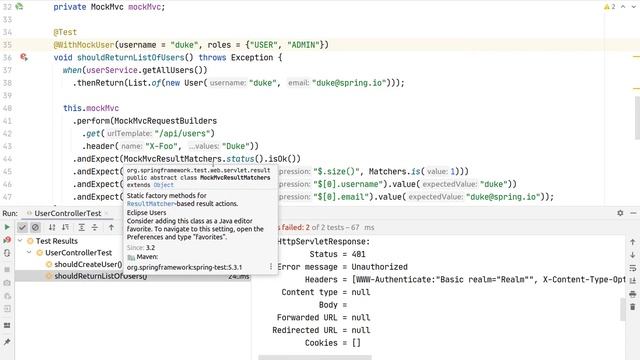Screen dimensions: 640x360
Task: Toggle scroll to end of console
Action: coord(633,281)
